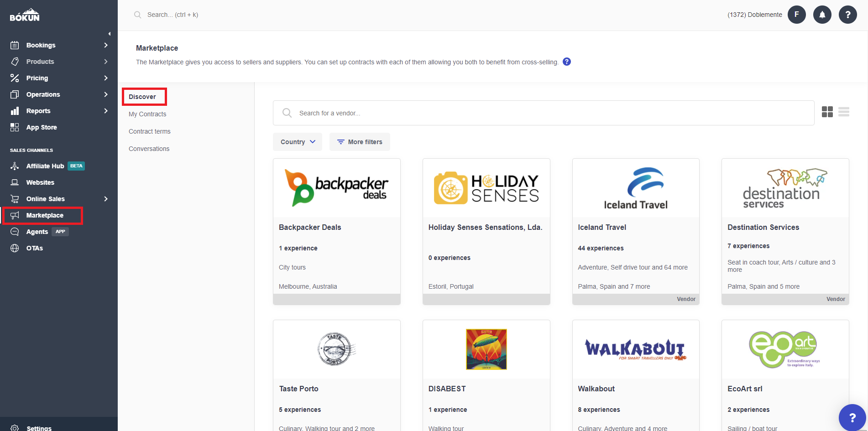Viewport: 868px width, 431px height.
Task: Click the Bookings calendar icon
Action: [x=15, y=45]
